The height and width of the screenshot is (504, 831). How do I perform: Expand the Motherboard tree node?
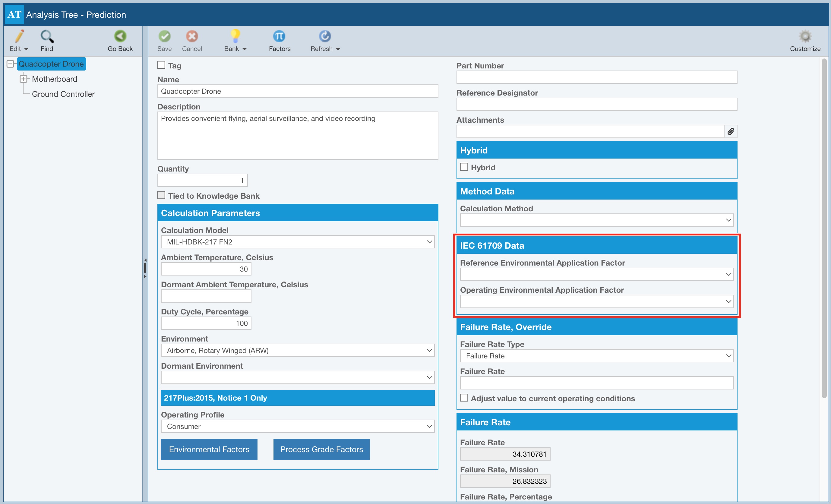(23, 79)
